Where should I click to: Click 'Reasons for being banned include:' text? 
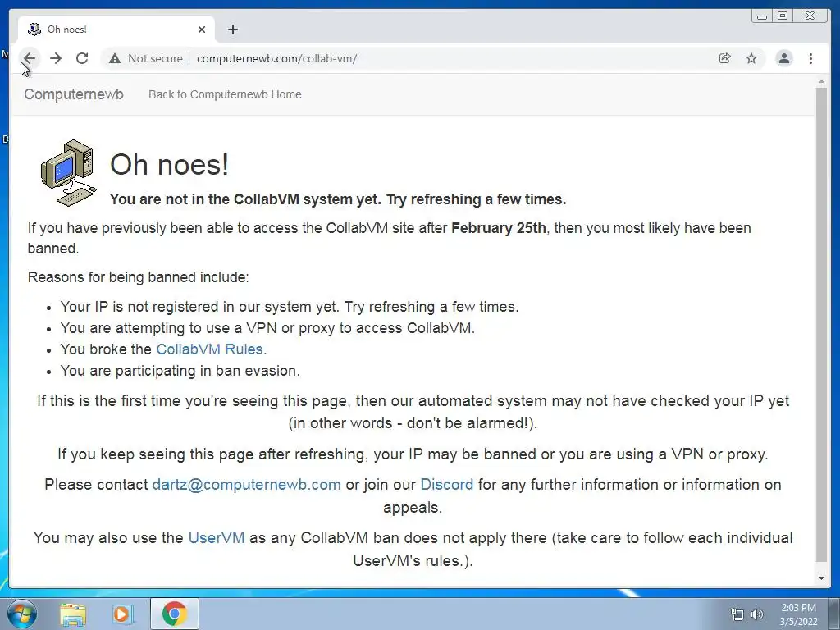point(138,277)
